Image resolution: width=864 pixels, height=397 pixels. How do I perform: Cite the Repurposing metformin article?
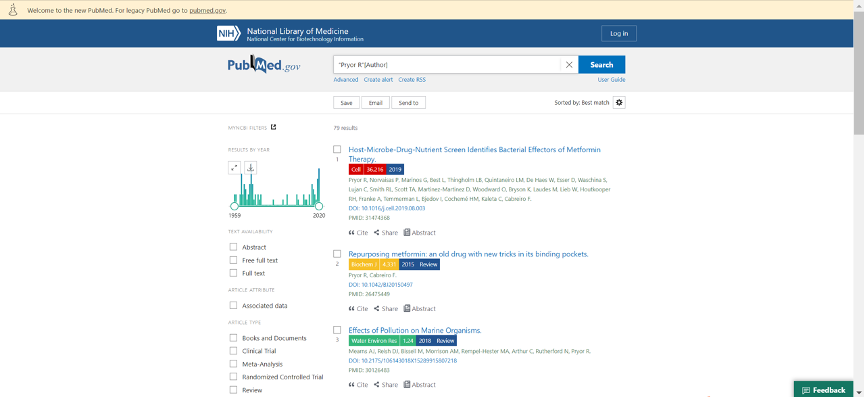point(358,309)
